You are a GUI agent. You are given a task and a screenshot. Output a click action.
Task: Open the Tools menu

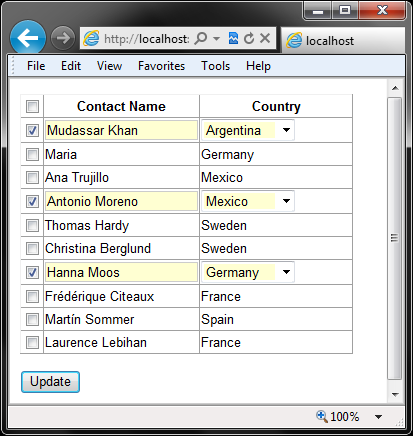(215, 66)
